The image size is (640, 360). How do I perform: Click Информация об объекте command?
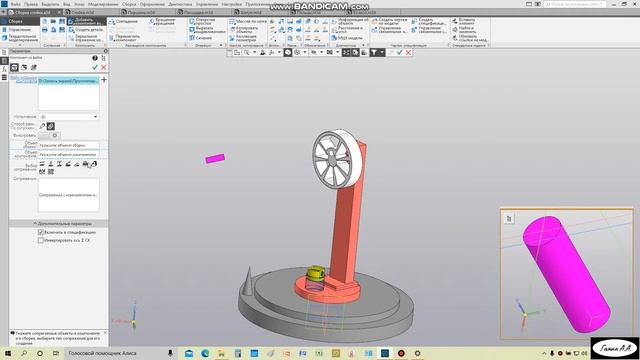pyautogui.click(x=349, y=21)
